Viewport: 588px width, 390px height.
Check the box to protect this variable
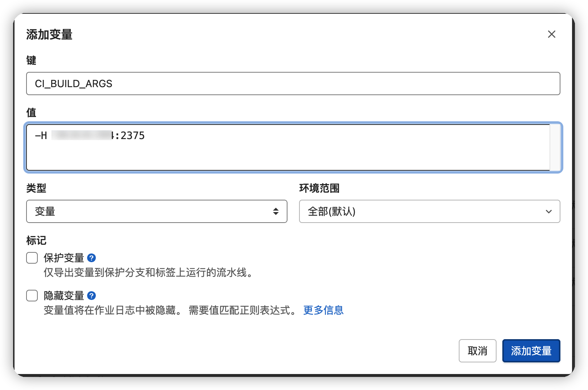pos(32,258)
